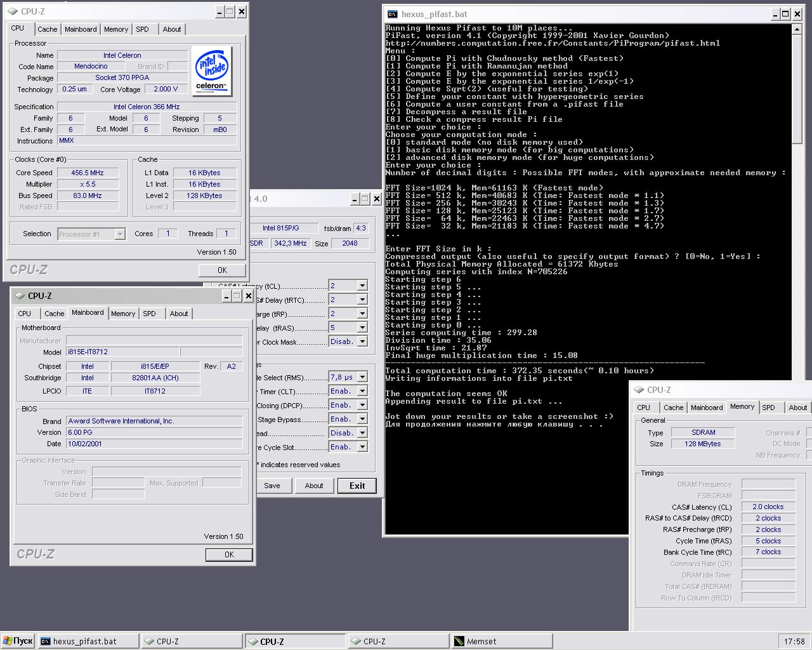Click the Memset Size field 2048
Viewport: 812px width, 650px height.
coord(350,243)
